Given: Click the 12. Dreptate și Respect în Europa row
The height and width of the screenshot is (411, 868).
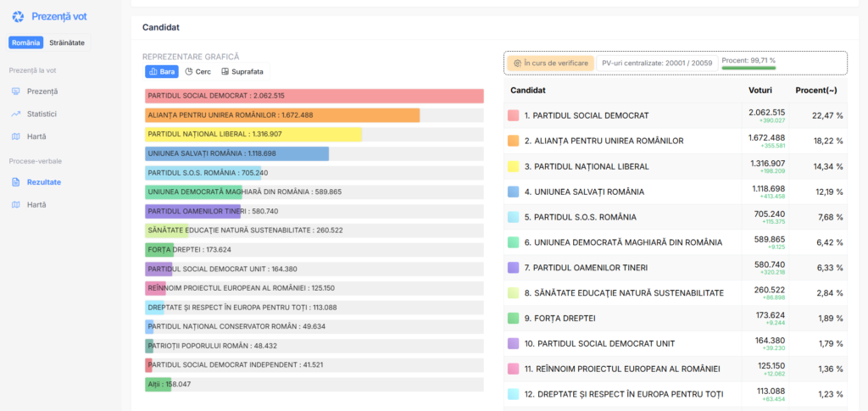Looking at the screenshot, I should pos(676,394).
